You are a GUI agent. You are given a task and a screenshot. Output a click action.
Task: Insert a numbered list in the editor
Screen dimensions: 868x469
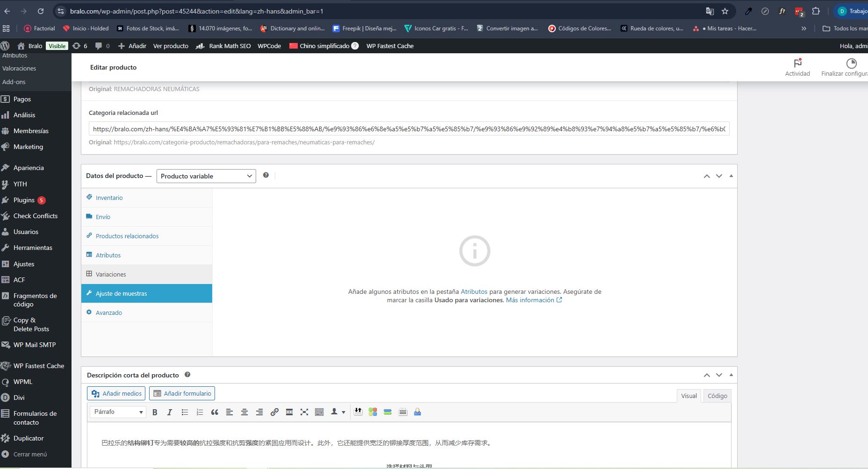coord(200,412)
